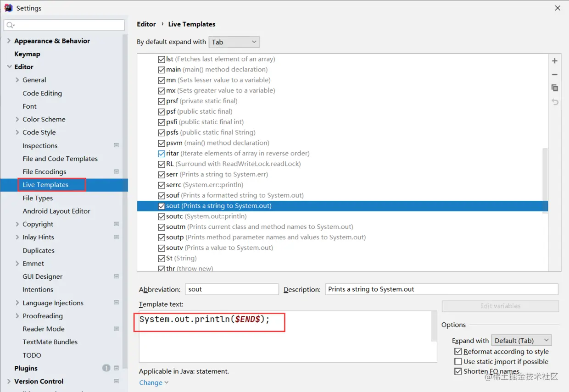Click the search magnifier icon in settings search
This screenshot has height=392, width=569.
11,25
